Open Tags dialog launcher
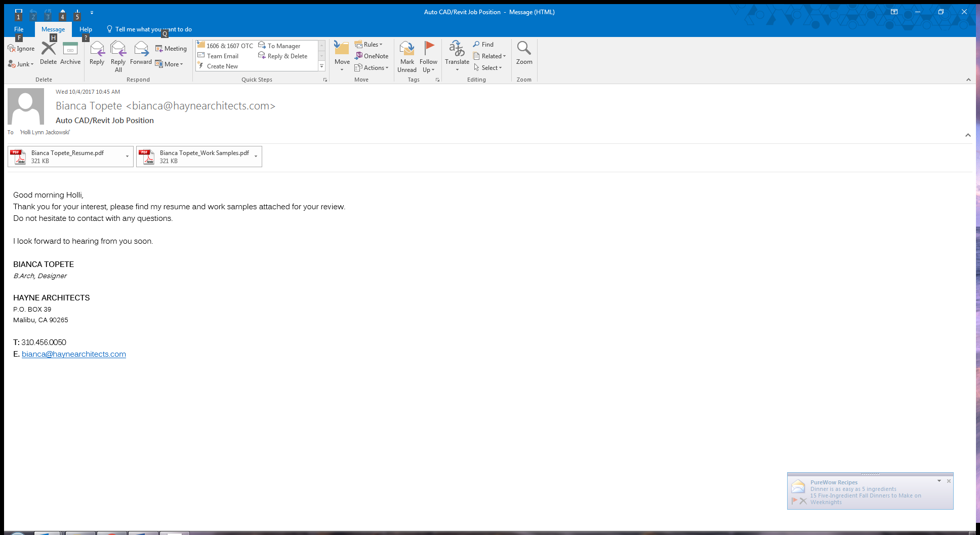The height and width of the screenshot is (535, 980). [x=437, y=80]
